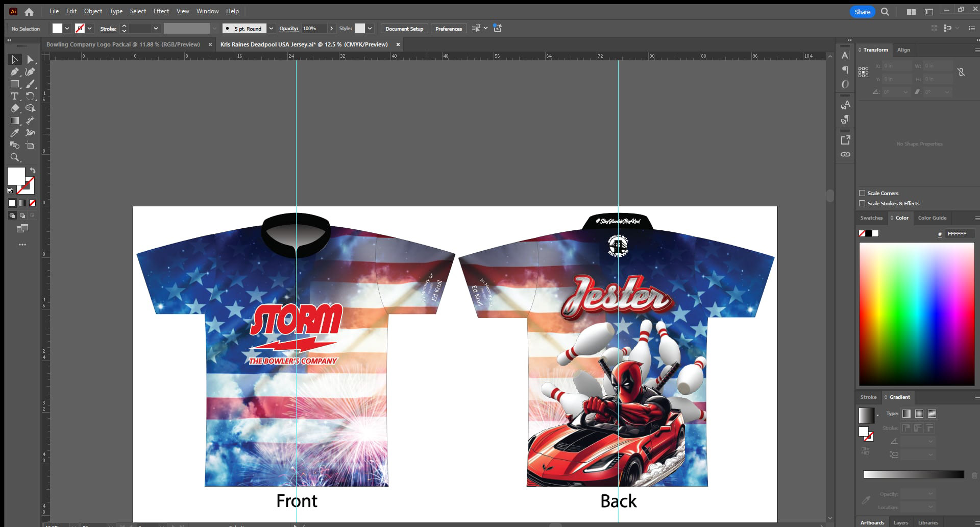The image size is (980, 527).
Task: Open the Window menu
Action: tap(208, 11)
